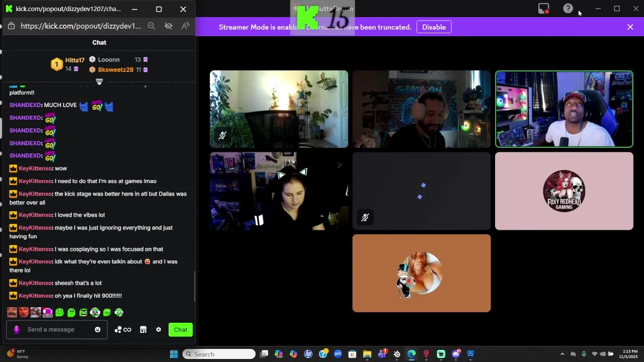Click muted mic icon on plant room tile

tap(222, 135)
